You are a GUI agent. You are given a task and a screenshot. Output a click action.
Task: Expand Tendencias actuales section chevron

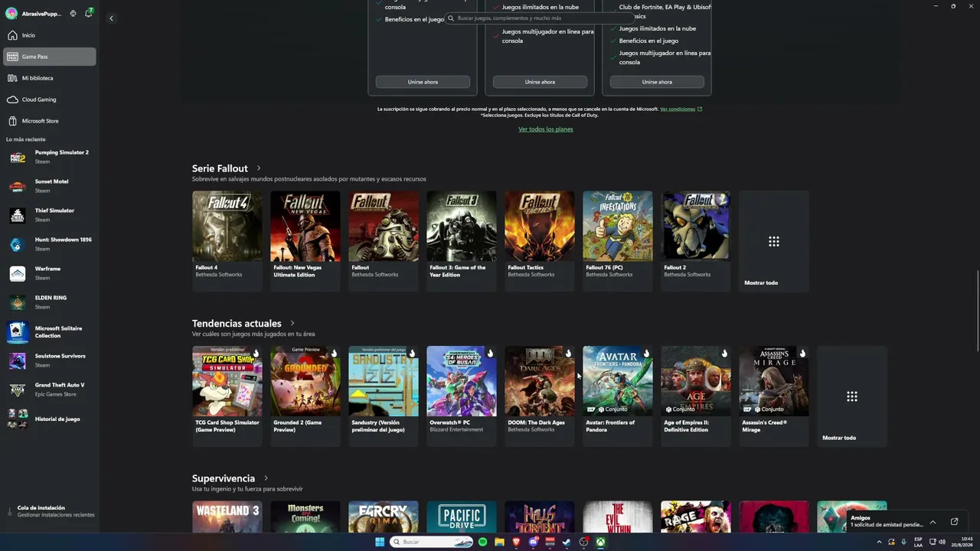[x=292, y=324]
